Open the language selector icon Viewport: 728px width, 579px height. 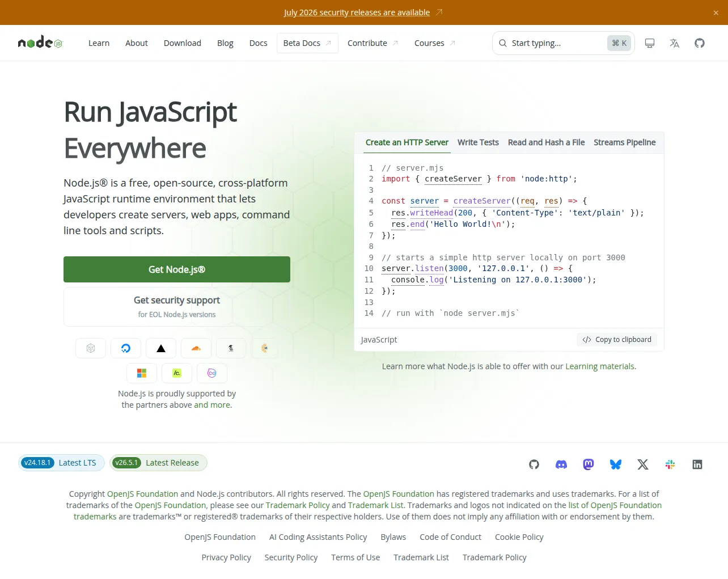675,43
